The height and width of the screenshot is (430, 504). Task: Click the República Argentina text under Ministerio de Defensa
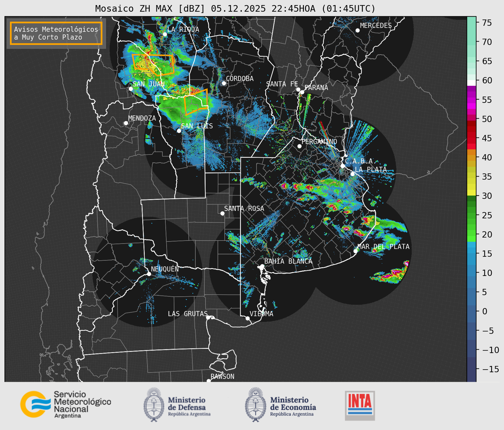(189, 414)
